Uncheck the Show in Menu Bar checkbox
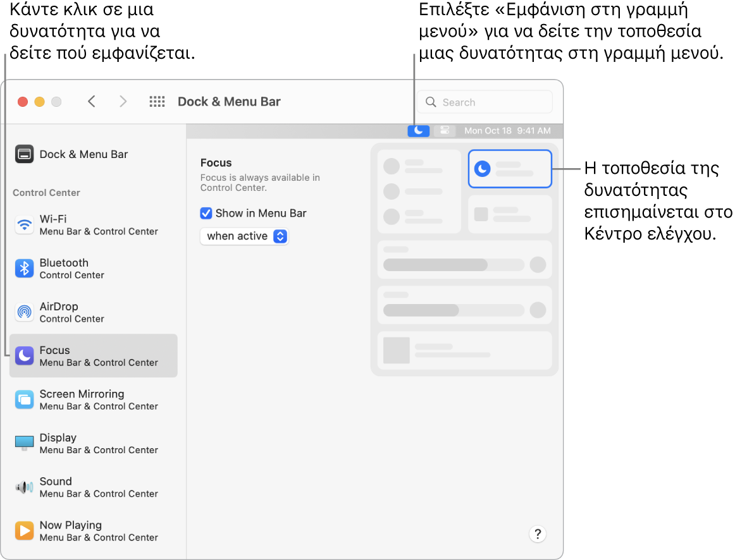This screenshot has width=735, height=560. (x=206, y=214)
